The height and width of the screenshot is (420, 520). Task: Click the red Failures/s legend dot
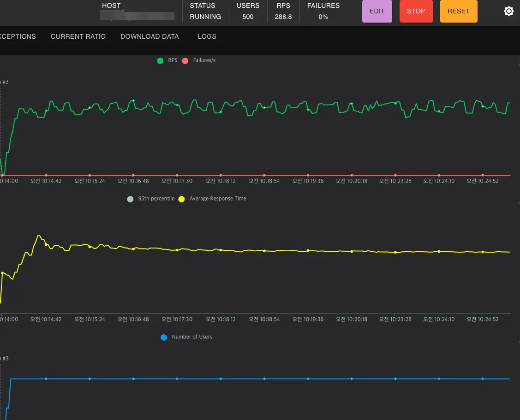tap(185, 61)
